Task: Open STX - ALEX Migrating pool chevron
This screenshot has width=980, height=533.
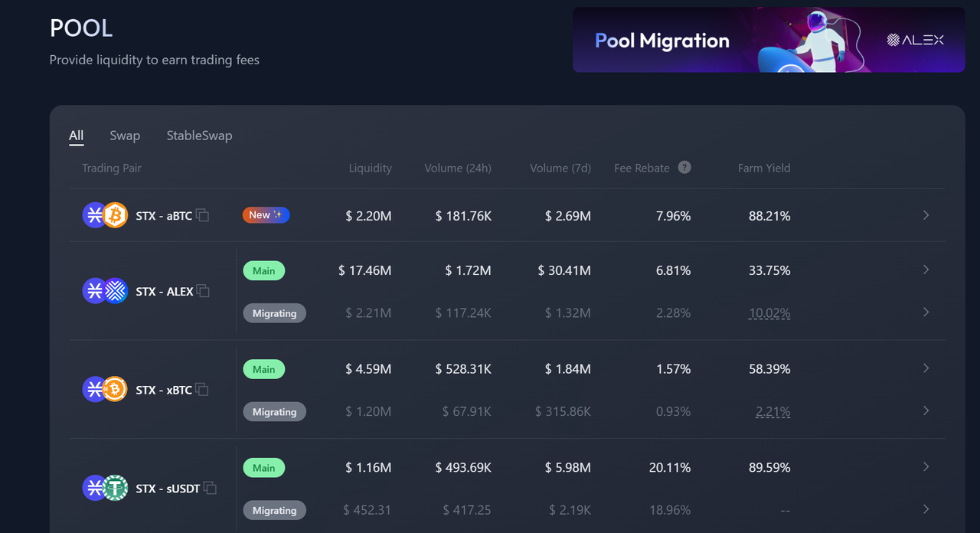Action: coord(926,312)
